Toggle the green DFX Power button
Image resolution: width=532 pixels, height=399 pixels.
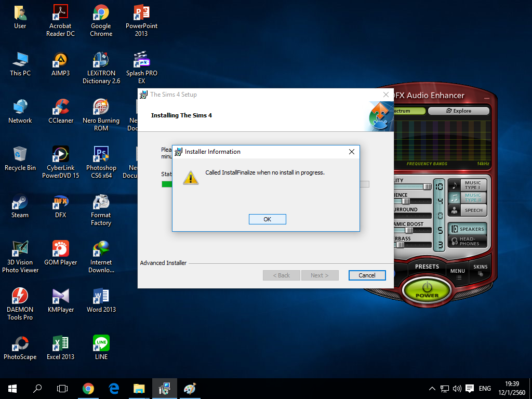coord(427,290)
